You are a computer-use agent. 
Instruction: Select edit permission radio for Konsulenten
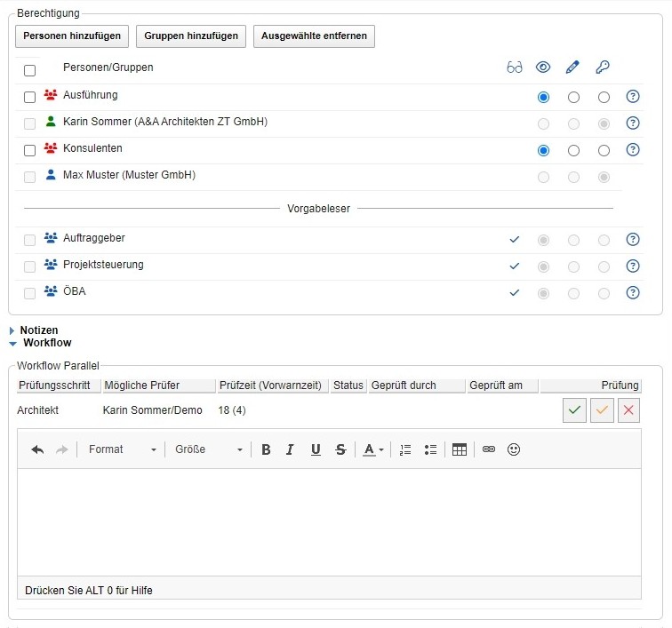(573, 150)
